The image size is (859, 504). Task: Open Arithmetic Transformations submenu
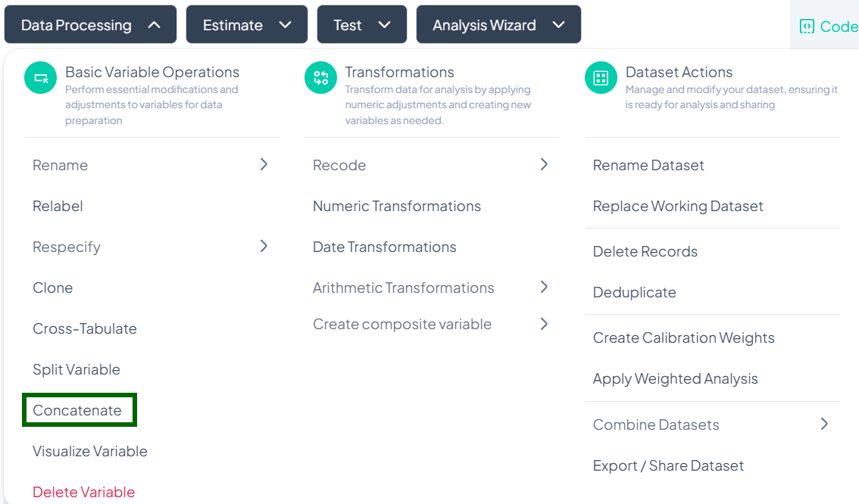544,287
